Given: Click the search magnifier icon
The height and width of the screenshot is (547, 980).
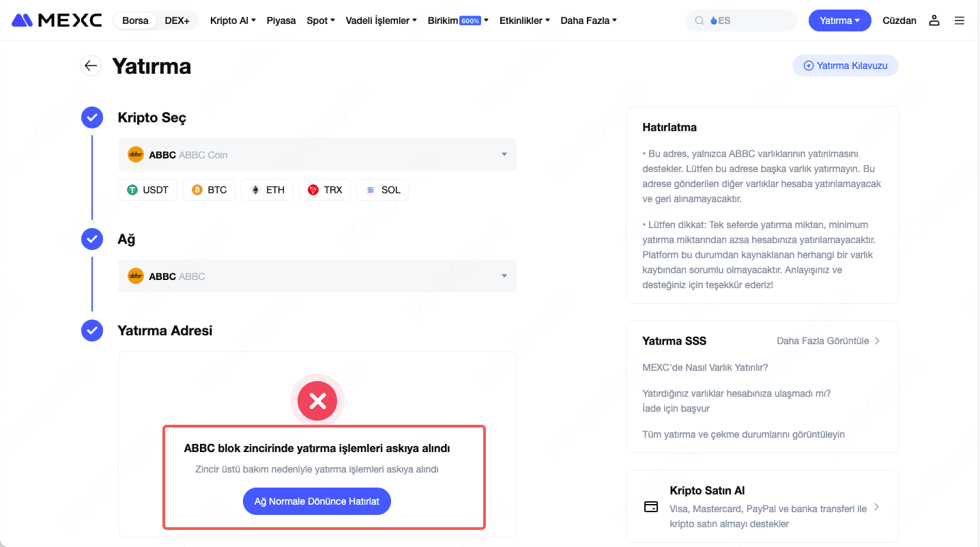Looking at the screenshot, I should coord(700,20).
